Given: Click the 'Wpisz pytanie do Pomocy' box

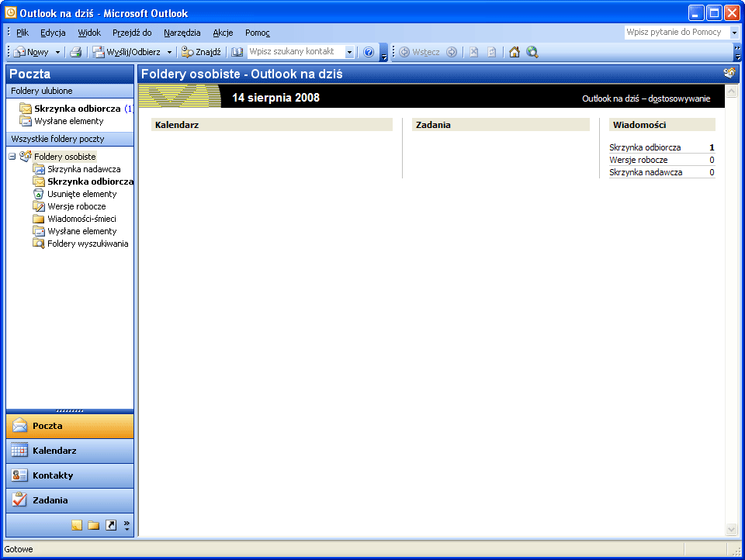Looking at the screenshot, I should pos(677,33).
